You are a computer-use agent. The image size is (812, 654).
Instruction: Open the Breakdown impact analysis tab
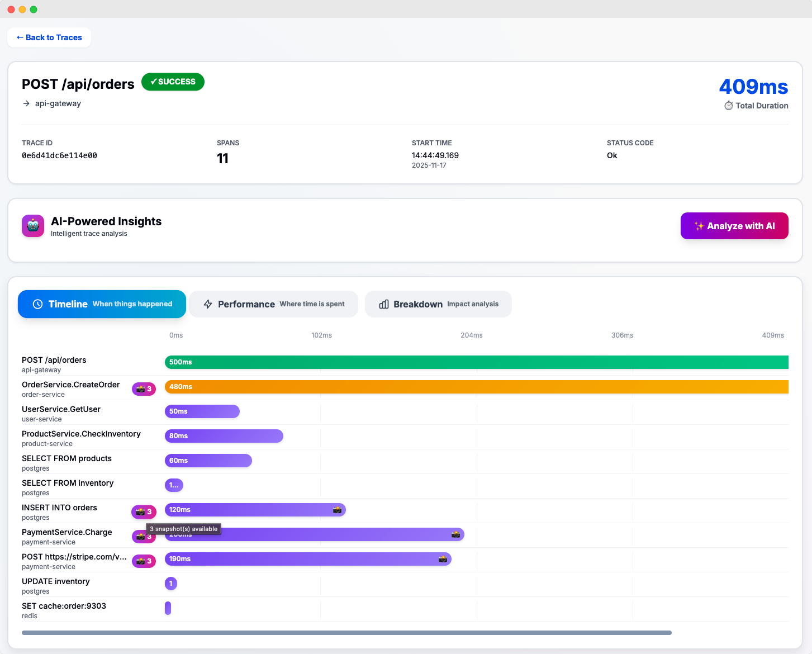(x=438, y=304)
